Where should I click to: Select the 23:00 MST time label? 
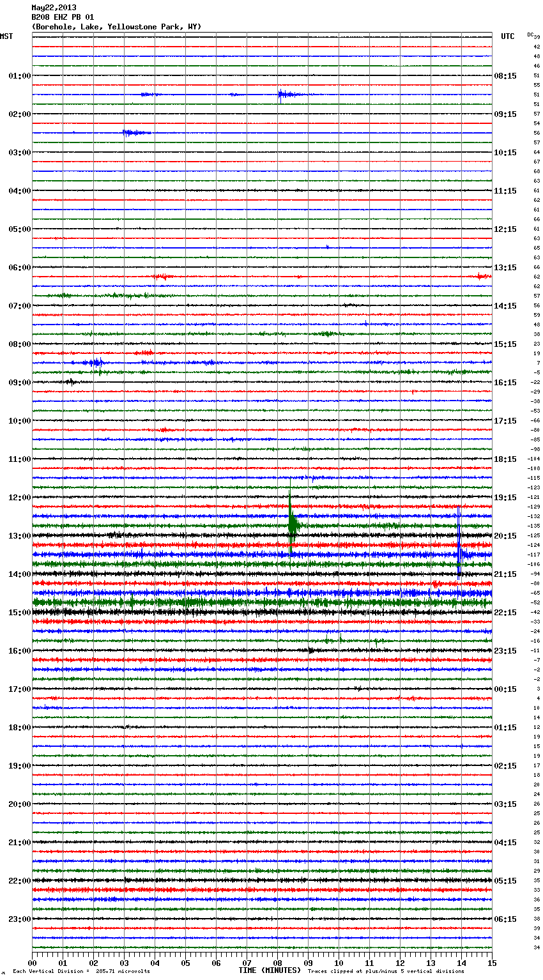click(19, 919)
